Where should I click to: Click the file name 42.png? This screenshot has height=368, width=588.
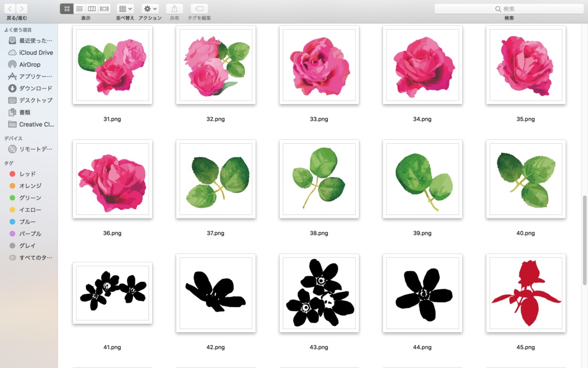(216, 347)
